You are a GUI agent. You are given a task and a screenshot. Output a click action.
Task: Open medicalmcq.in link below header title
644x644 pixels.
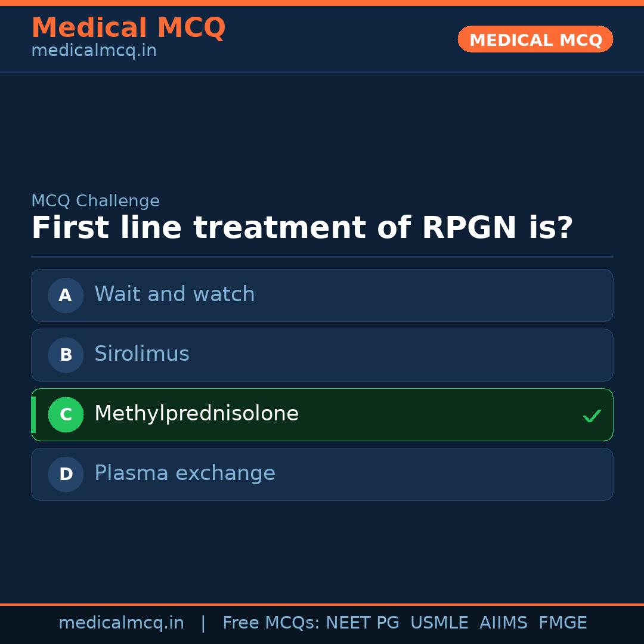pos(94,51)
